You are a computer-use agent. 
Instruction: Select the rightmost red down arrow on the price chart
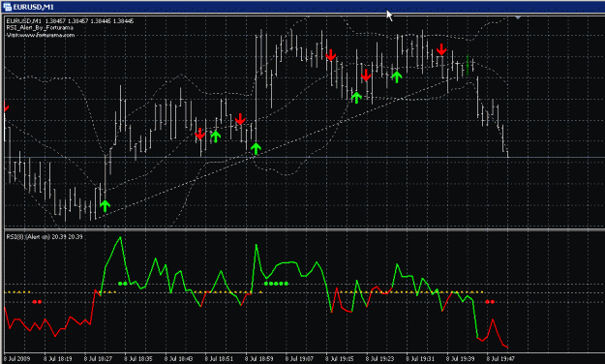[441, 49]
